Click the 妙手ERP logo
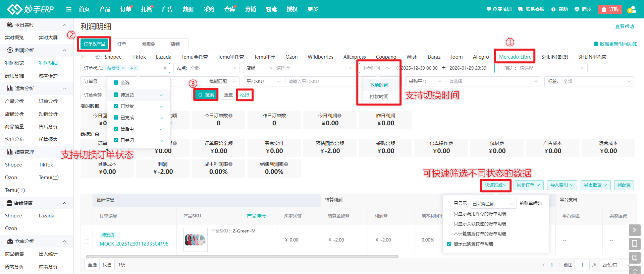The height and width of the screenshot is (274, 644). pos(31,9)
